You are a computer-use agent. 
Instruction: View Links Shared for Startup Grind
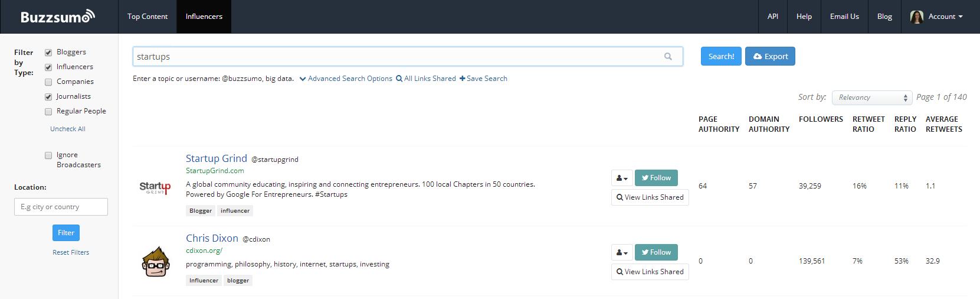650,197
